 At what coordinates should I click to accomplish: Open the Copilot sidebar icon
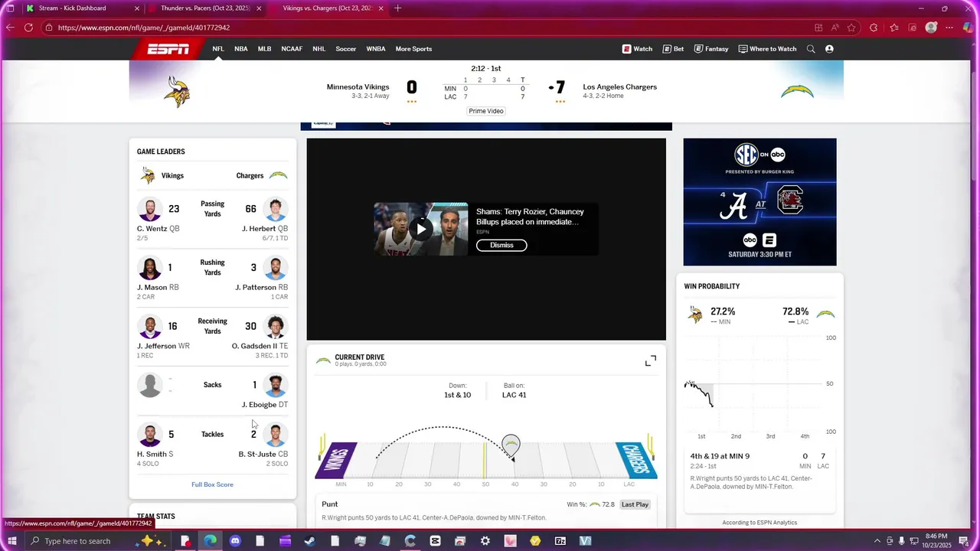[969, 28]
